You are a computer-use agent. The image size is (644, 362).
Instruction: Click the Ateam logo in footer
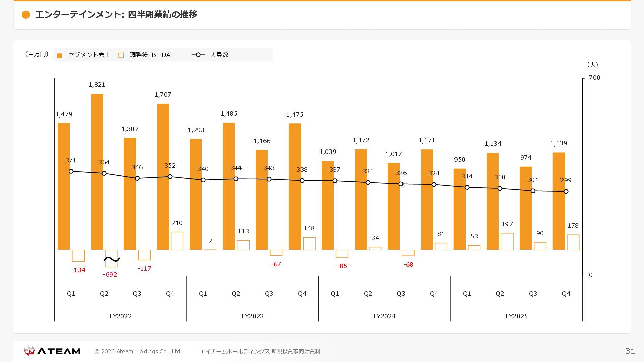pyautogui.click(x=52, y=351)
